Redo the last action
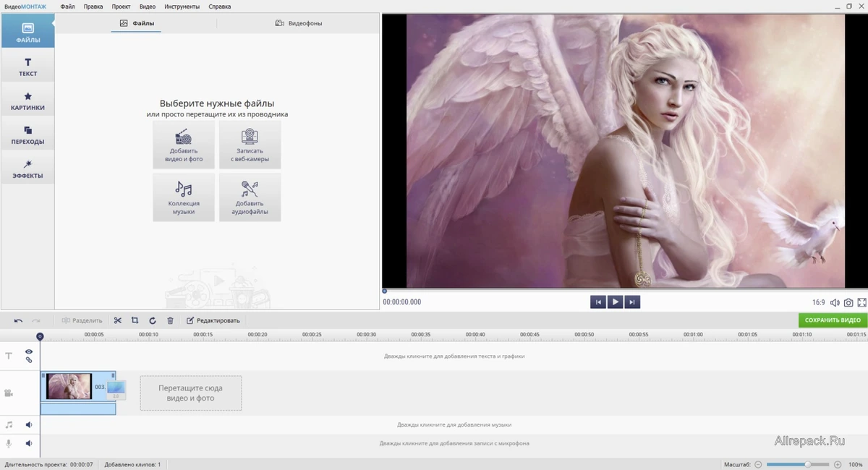Image resolution: width=868 pixels, height=470 pixels. pyautogui.click(x=36, y=320)
